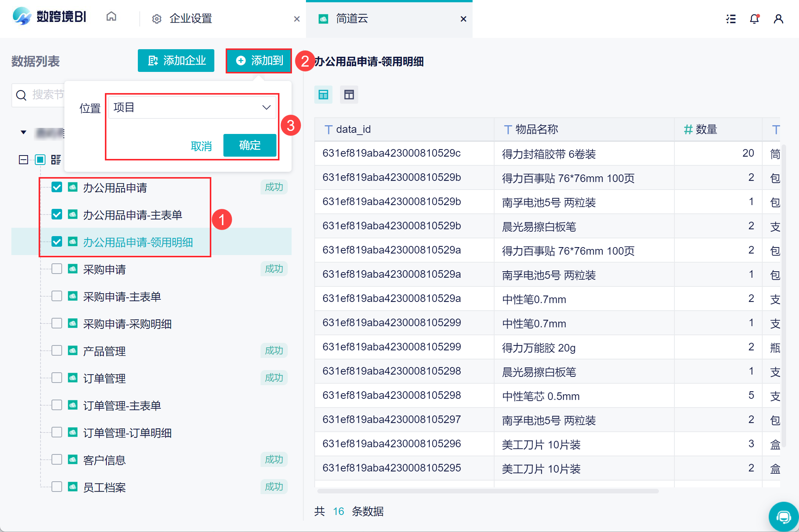Viewport: 799px width, 532px height.
Task: Click the 确定 button
Action: click(x=250, y=145)
